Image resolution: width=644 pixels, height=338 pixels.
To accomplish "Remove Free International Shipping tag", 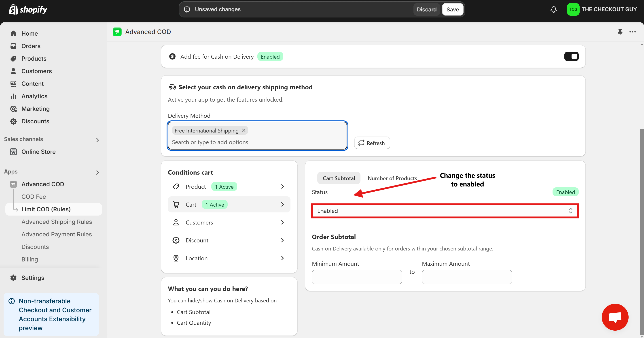I will coord(244,130).
